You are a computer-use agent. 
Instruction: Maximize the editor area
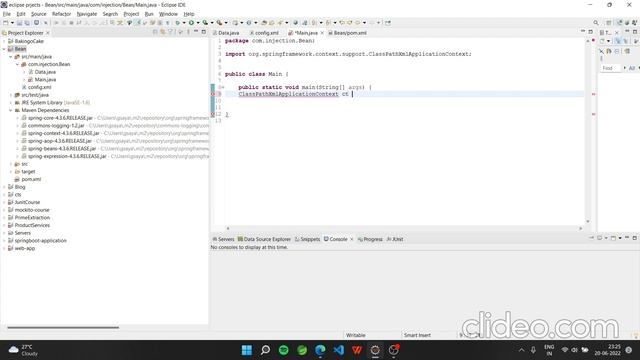coord(590,32)
